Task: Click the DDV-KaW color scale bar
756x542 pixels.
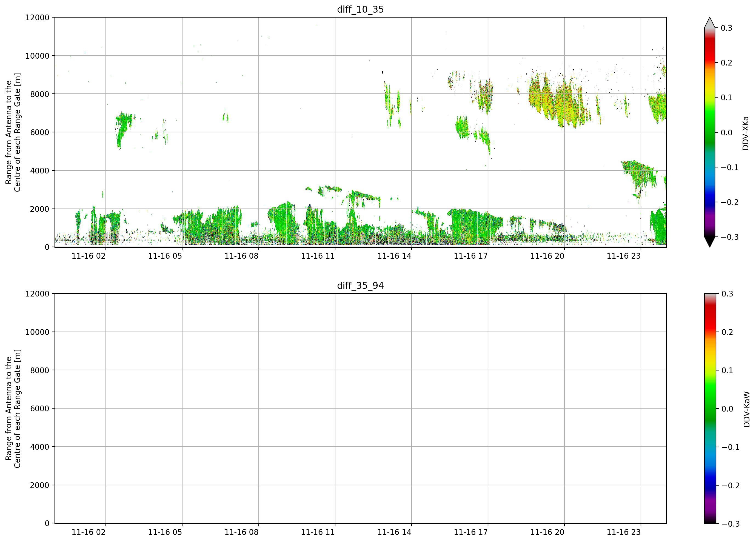Action: coord(710,408)
